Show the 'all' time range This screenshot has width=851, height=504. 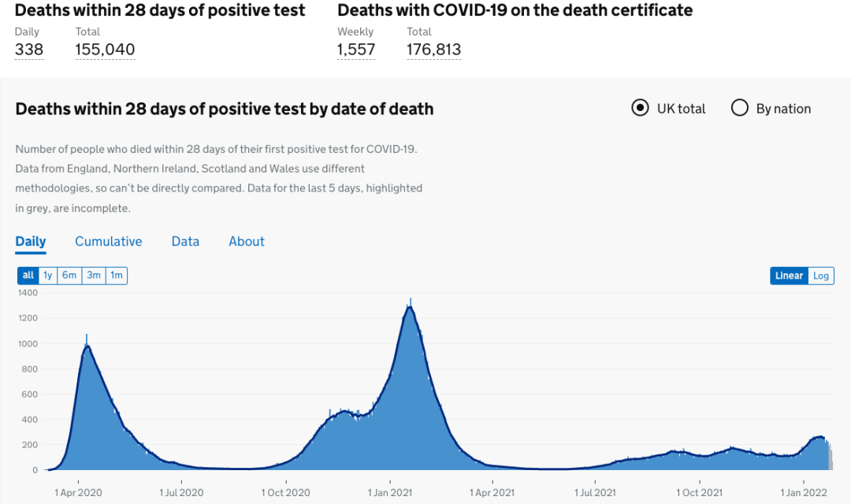pyautogui.click(x=28, y=276)
